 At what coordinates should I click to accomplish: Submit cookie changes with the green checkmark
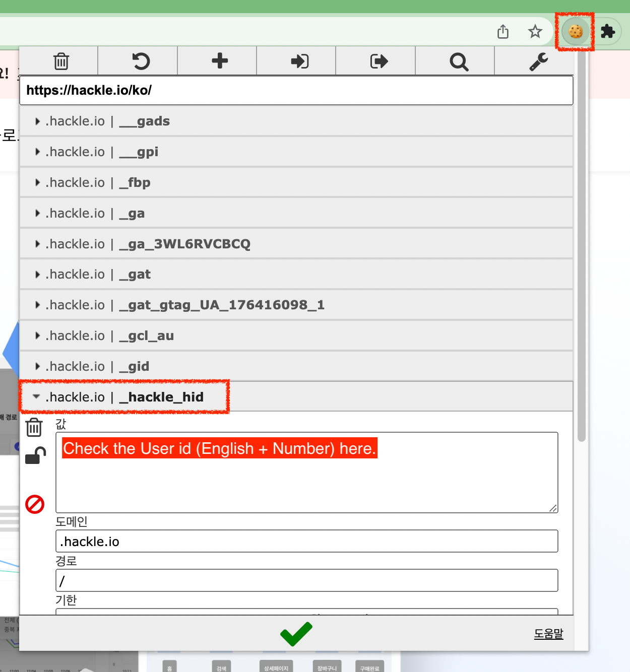296,634
